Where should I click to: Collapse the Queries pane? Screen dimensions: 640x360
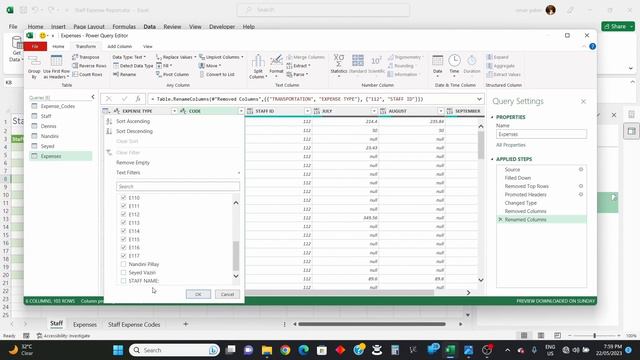(93, 97)
